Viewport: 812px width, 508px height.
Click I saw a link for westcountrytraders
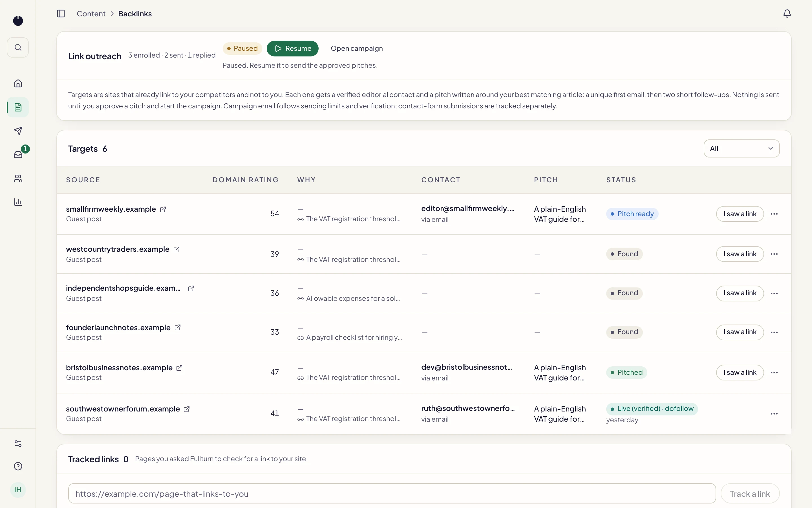(740, 254)
